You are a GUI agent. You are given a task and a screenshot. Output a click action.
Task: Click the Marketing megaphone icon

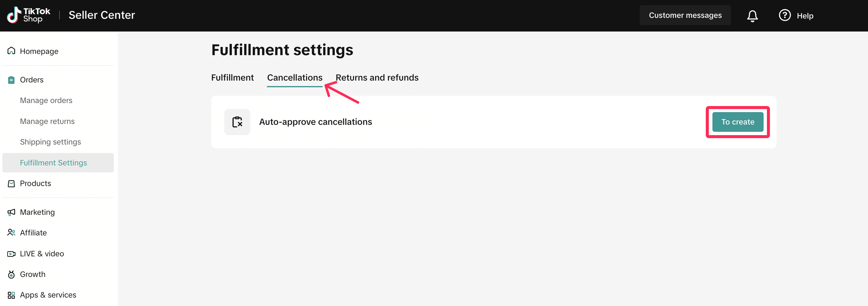tap(11, 212)
